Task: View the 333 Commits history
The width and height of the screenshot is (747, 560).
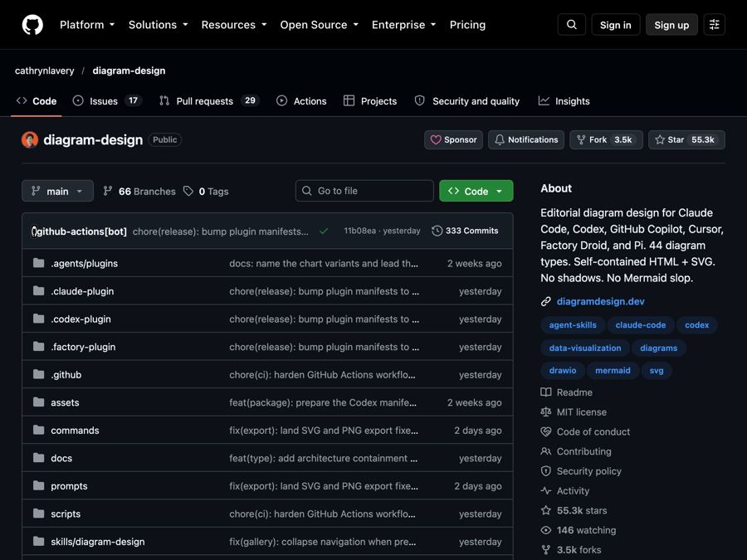Action: click(x=465, y=231)
